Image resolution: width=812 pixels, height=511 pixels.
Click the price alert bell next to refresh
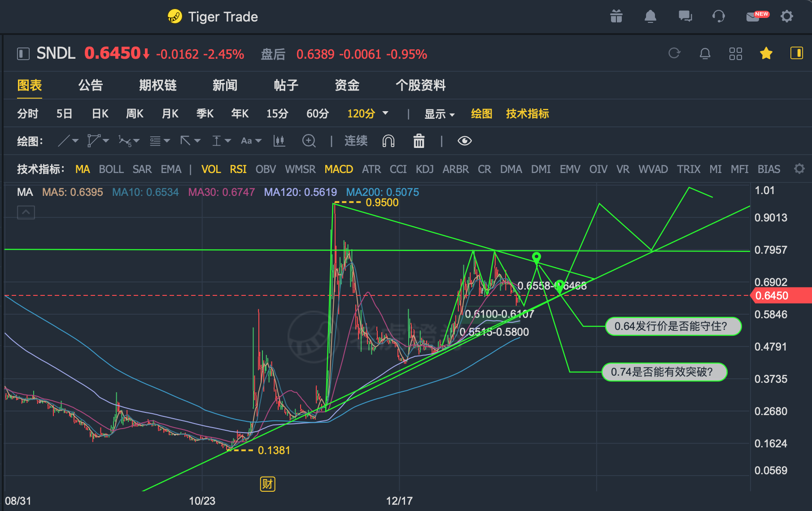click(705, 54)
